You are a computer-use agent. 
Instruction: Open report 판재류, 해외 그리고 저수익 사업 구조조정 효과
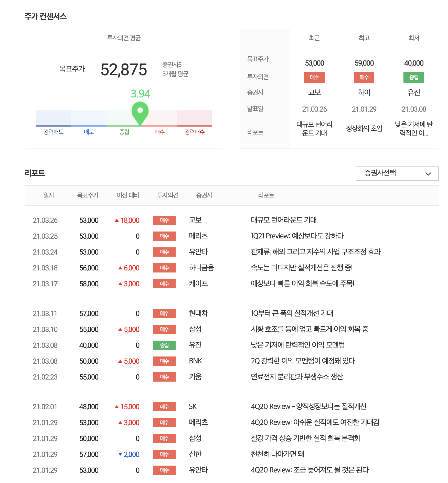(x=316, y=252)
